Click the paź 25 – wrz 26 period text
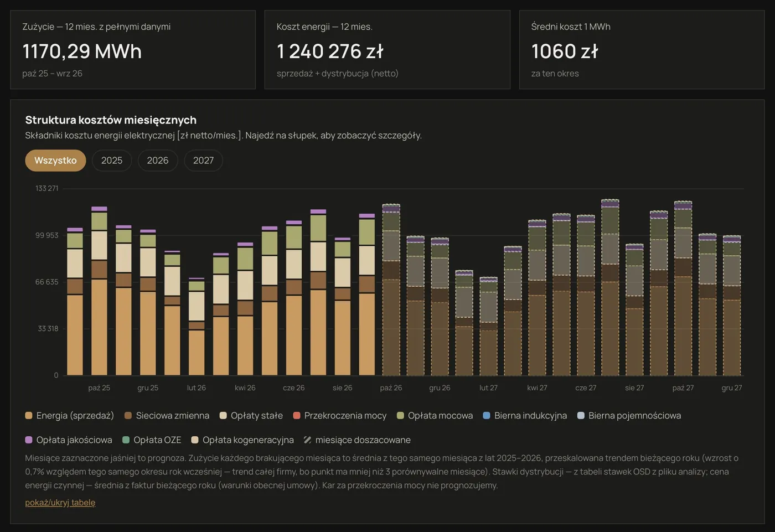 pos(52,74)
